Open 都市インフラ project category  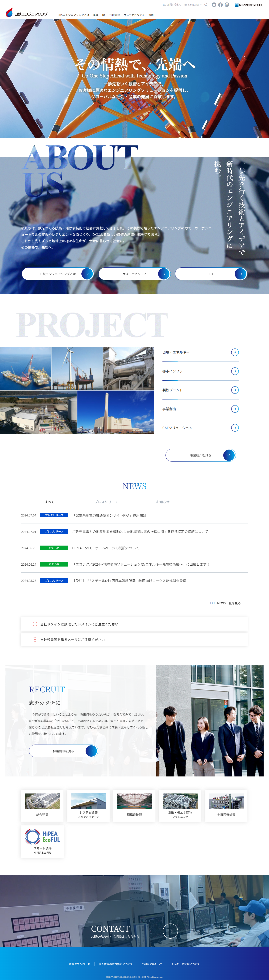pos(200,371)
